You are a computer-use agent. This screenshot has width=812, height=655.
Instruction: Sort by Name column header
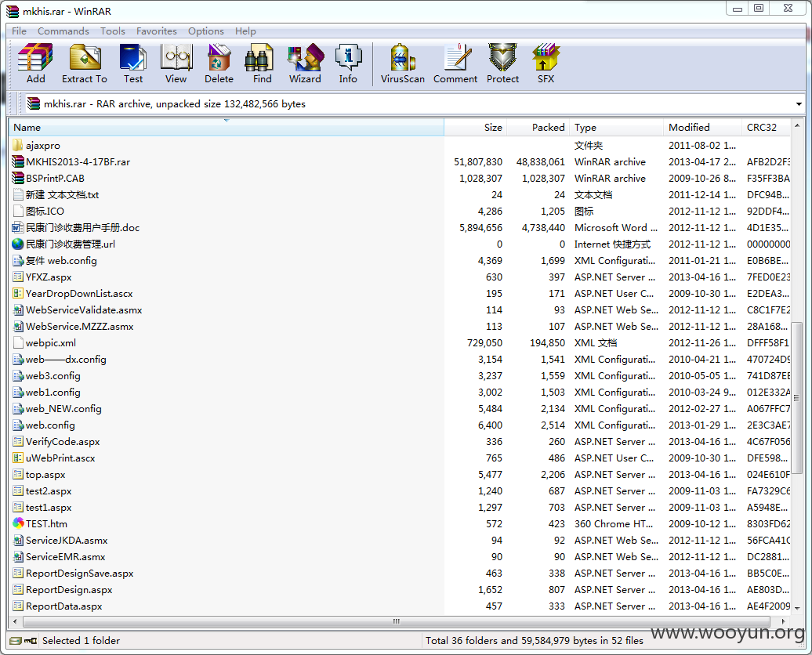tap(227, 128)
